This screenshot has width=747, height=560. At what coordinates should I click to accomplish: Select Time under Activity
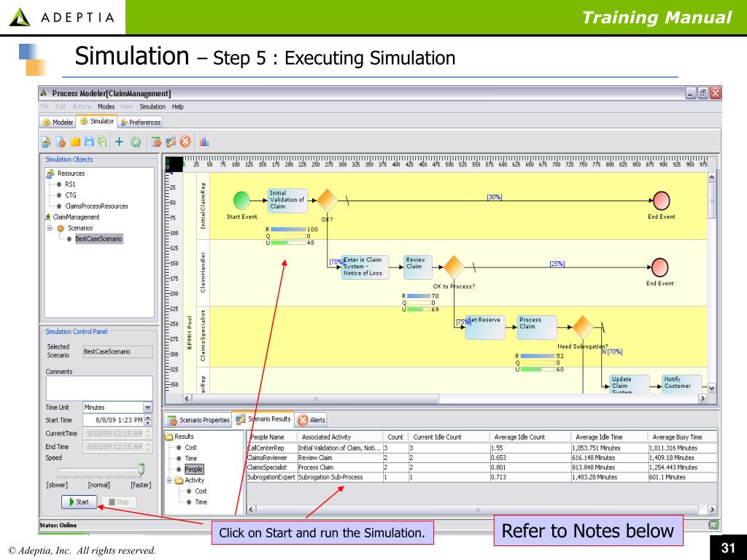point(201,502)
